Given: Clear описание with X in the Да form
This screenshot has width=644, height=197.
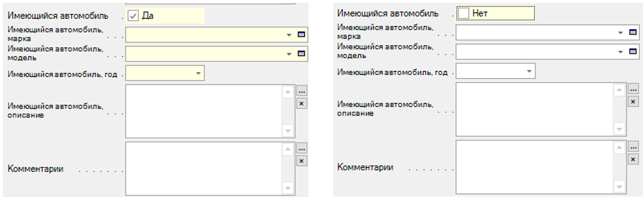Looking at the screenshot, I should (x=302, y=103).
